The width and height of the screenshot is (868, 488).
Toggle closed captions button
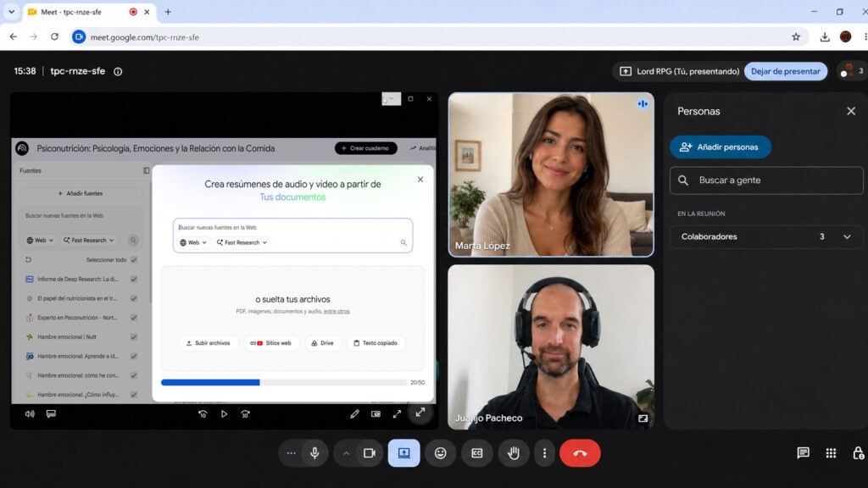(x=476, y=453)
